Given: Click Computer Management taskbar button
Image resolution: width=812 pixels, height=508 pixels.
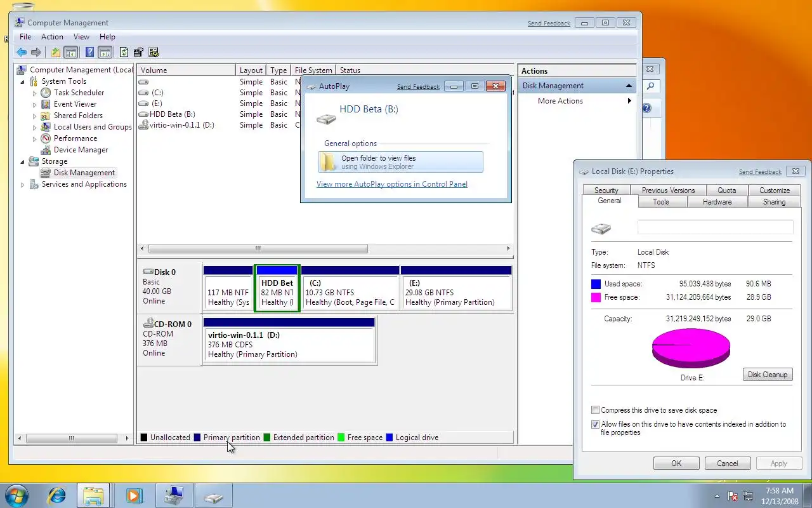Looking at the screenshot, I should click(x=173, y=495).
